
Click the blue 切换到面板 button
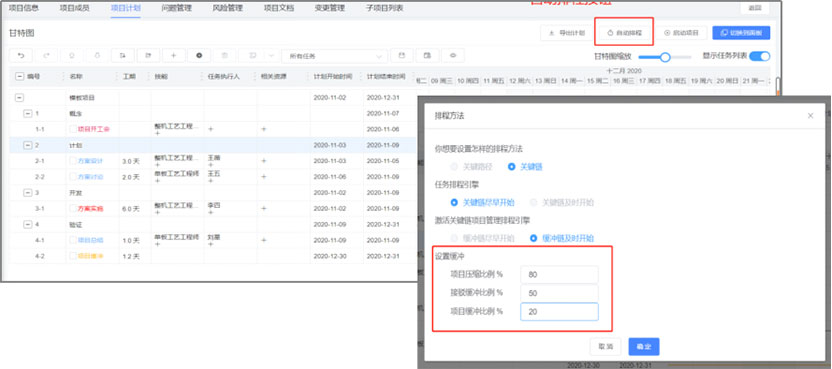coord(741,33)
